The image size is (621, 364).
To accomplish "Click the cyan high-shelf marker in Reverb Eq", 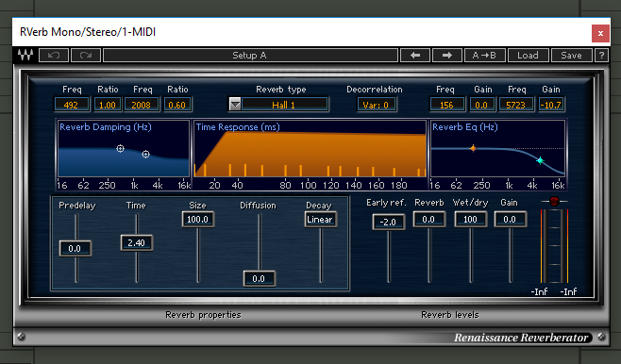I will click(540, 160).
